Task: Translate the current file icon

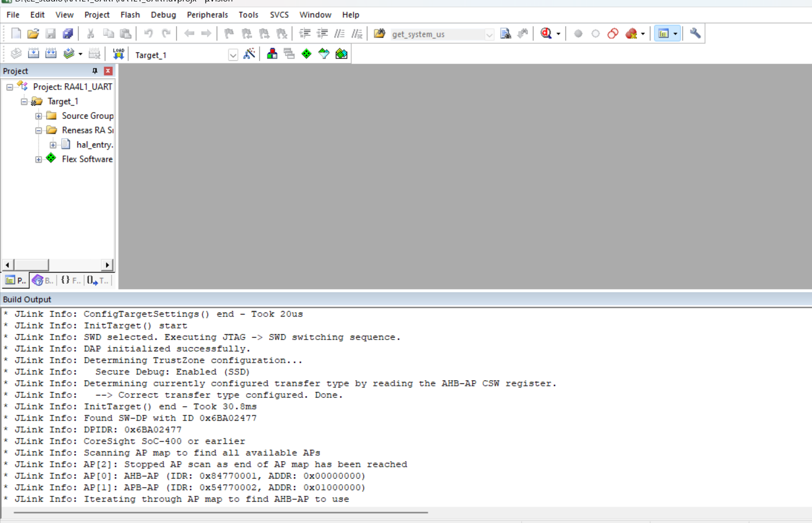Action: pos(16,54)
